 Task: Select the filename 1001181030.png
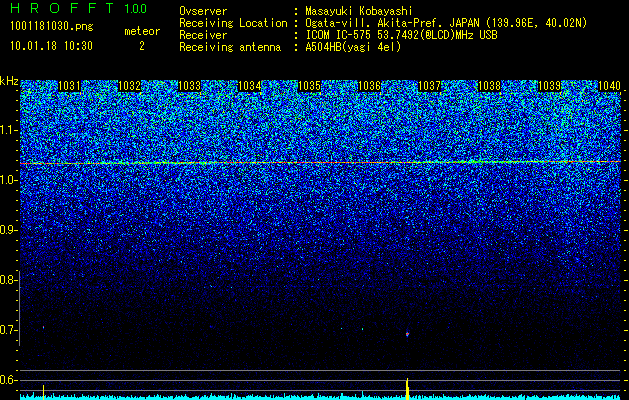[x=52, y=26]
